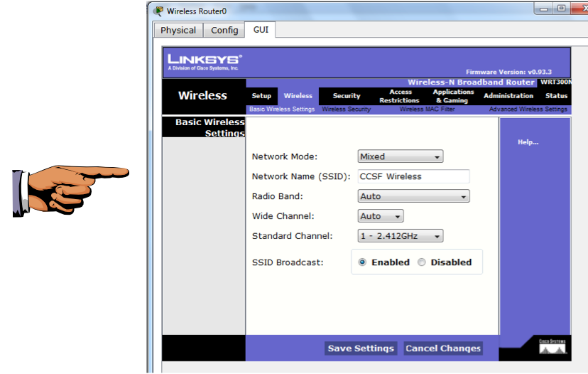
Task: Click the Radio Band label
Action: (x=278, y=196)
